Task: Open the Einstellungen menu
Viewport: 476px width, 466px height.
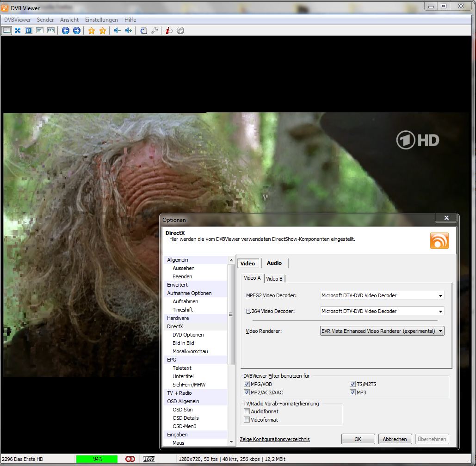Action: pos(101,20)
